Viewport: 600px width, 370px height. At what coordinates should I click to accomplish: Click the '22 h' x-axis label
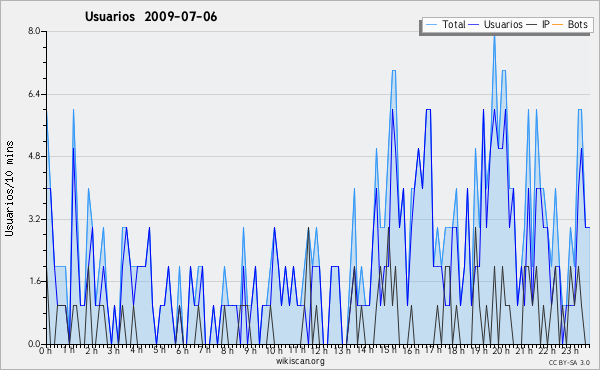tap(546, 351)
